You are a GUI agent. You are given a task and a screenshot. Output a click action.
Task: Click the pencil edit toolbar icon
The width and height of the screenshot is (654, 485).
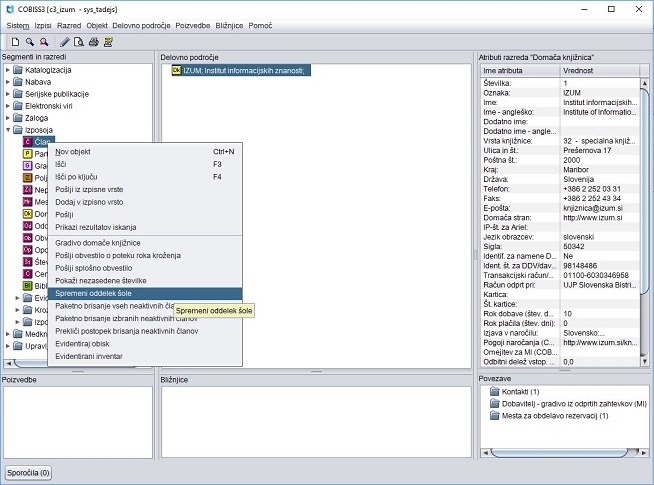(x=65, y=42)
